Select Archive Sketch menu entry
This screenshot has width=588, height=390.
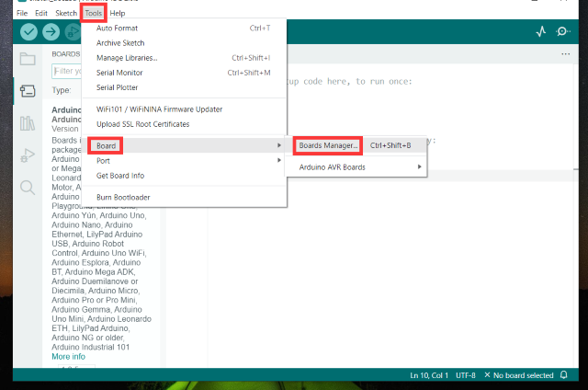point(184,43)
